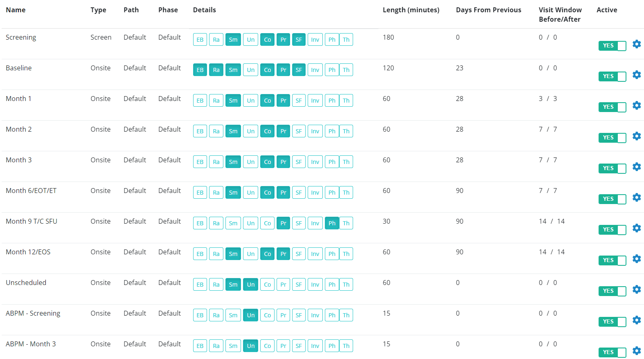Image resolution: width=644 pixels, height=359 pixels.
Task: Open the Month 12/EOS visit link
Action: (28, 252)
